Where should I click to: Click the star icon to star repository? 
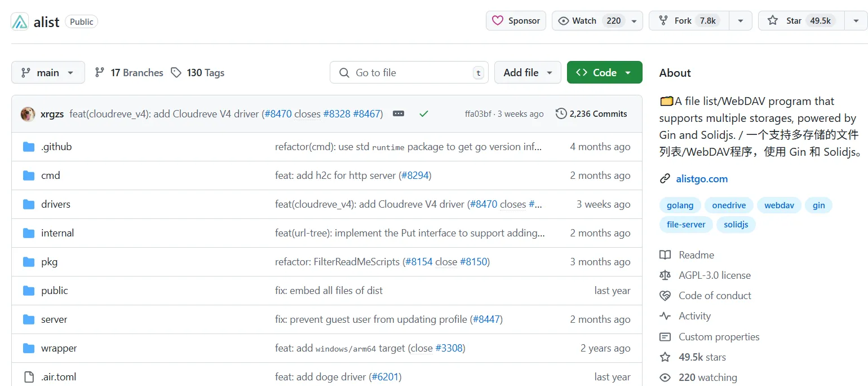pyautogui.click(x=773, y=21)
